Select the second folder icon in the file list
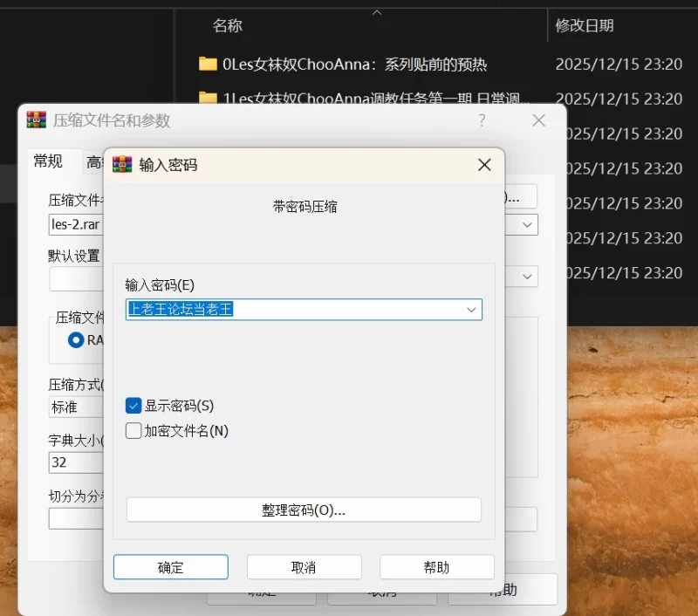This screenshot has width=698, height=616. click(x=208, y=99)
